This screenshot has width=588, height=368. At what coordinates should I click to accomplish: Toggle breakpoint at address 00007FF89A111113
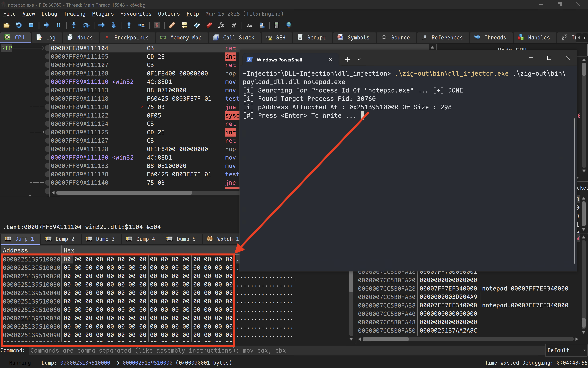(x=47, y=90)
